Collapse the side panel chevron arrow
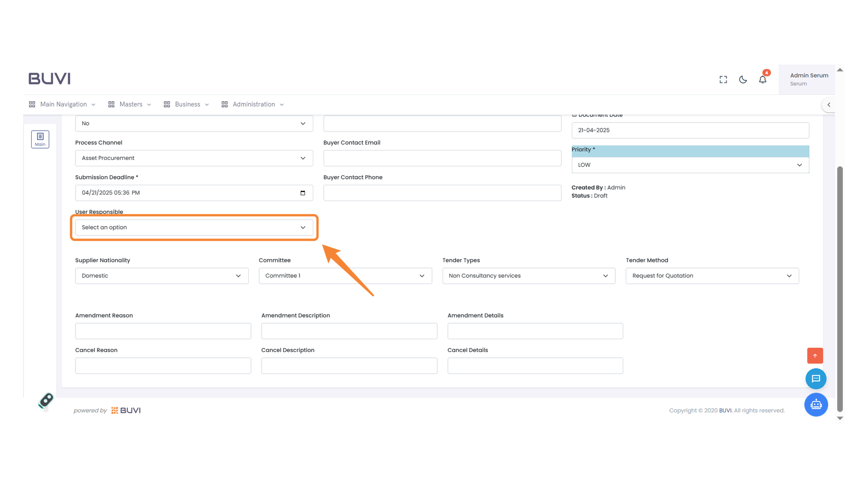This screenshot has width=868, height=488. tap(829, 105)
